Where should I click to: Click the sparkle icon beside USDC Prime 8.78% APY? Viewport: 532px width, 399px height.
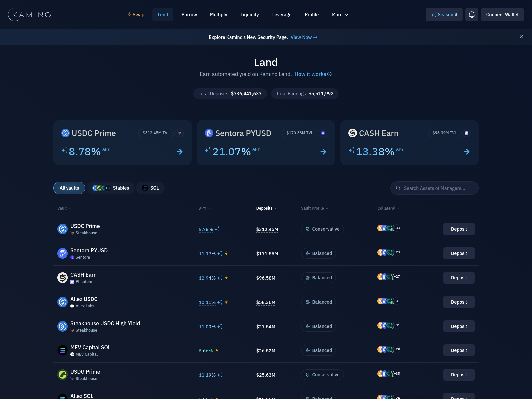(217, 229)
